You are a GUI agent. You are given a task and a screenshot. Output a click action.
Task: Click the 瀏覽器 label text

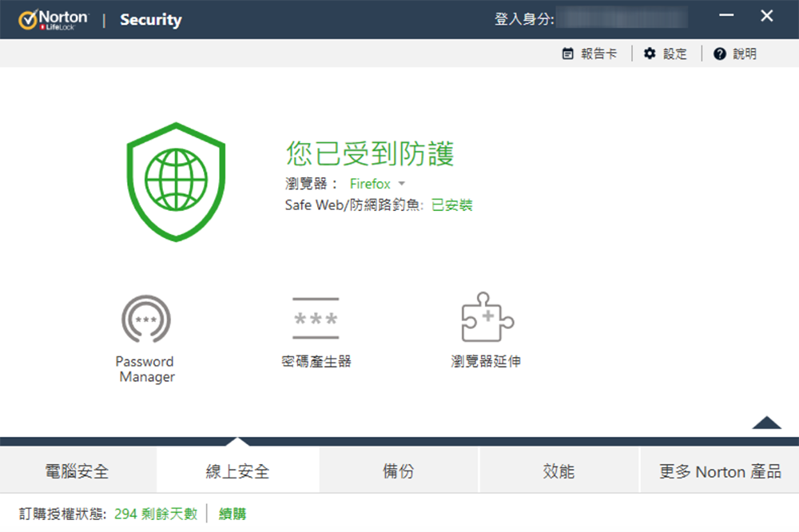tap(310, 184)
